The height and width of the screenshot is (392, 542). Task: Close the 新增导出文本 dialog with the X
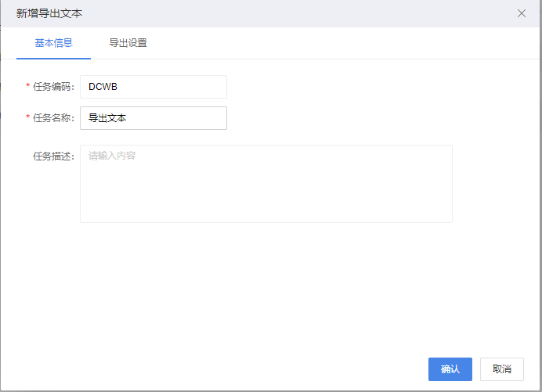tap(522, 13)
